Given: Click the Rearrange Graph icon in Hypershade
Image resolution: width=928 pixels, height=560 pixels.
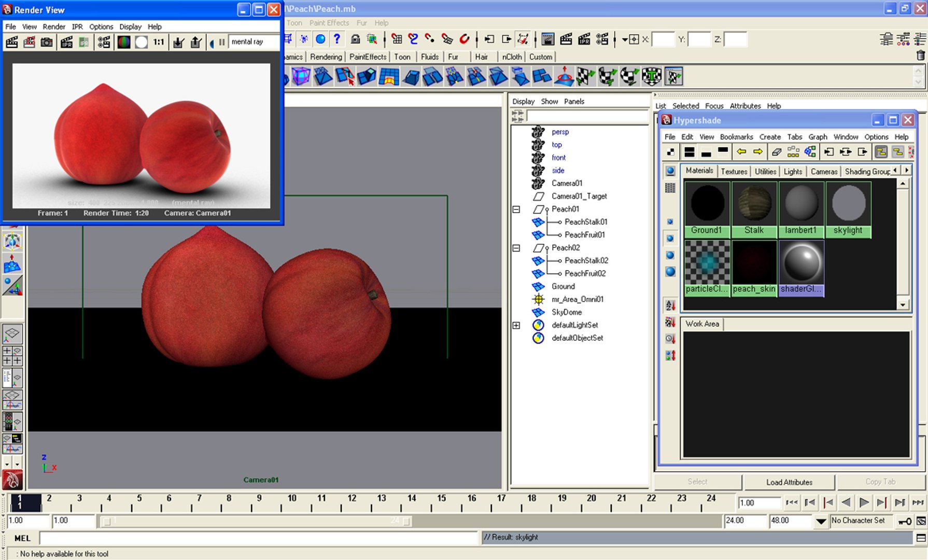Looking at the screenshot, I should 793,151.
